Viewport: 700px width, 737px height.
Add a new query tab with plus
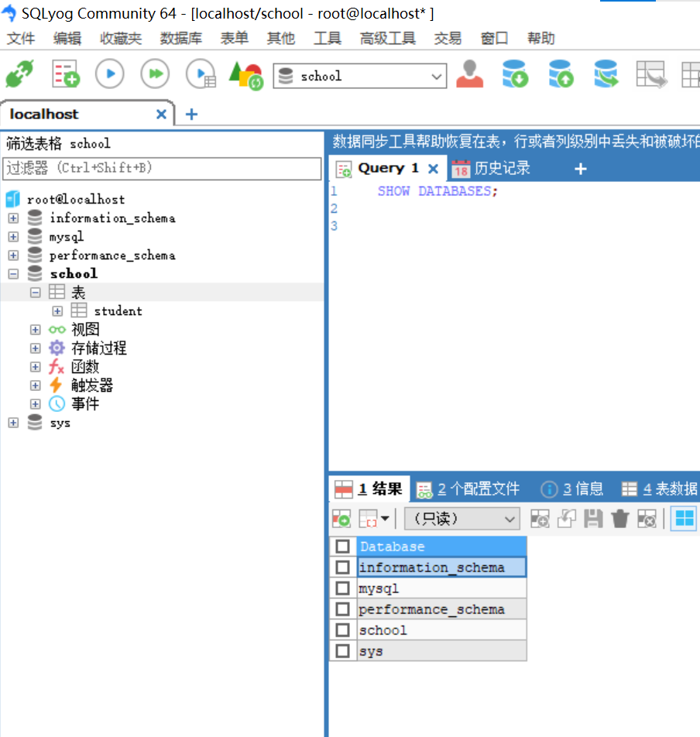(581, 169)
